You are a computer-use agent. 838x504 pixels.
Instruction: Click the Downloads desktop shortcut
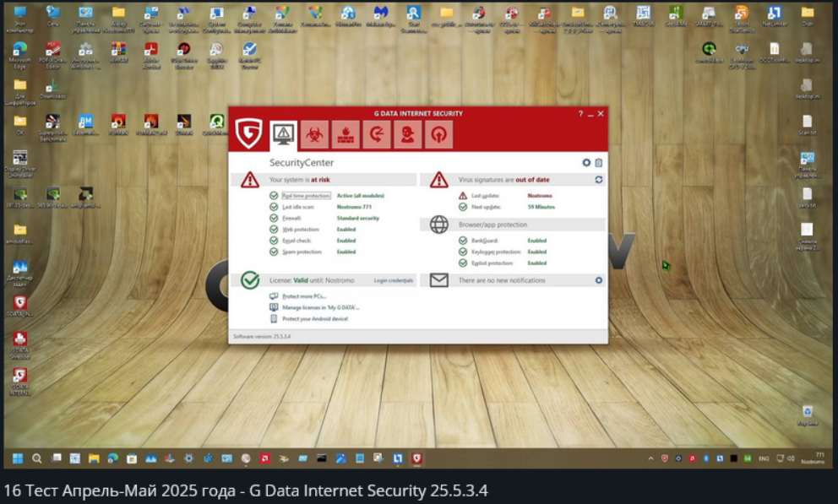pyautogui.click(x=52, y=89)
